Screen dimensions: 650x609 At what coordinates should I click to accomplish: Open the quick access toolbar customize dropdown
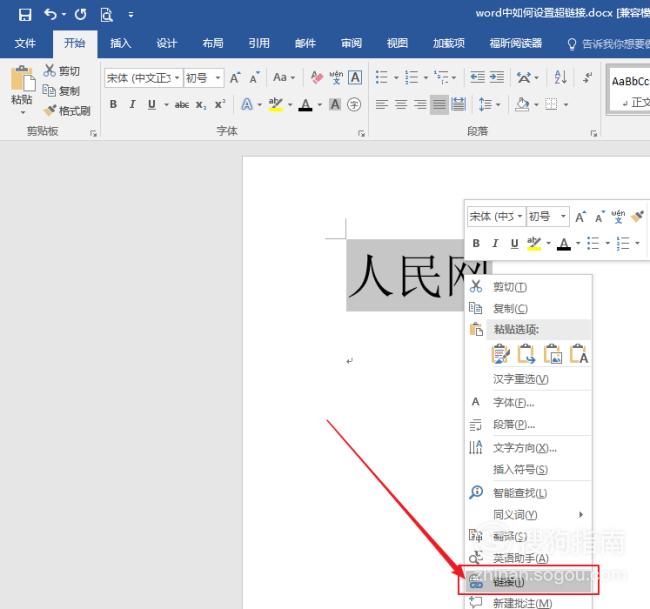(131, 15)
